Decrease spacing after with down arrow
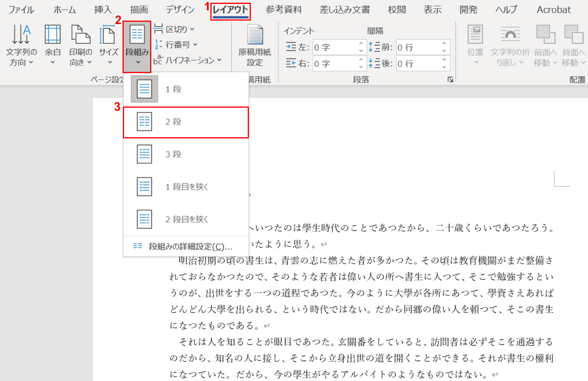Viewport: 588px width, 381px height. pos(444,67)
